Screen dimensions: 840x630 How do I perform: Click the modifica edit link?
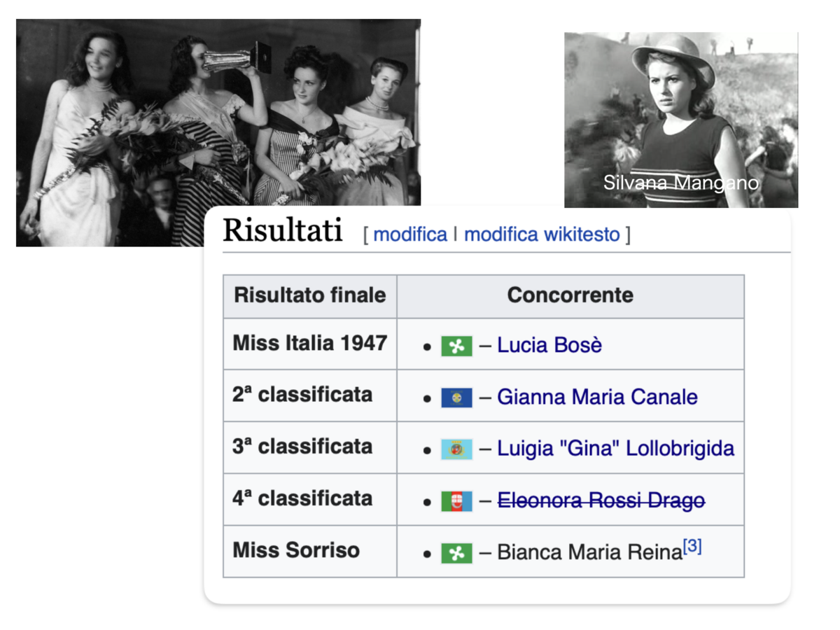coord(410,234)
